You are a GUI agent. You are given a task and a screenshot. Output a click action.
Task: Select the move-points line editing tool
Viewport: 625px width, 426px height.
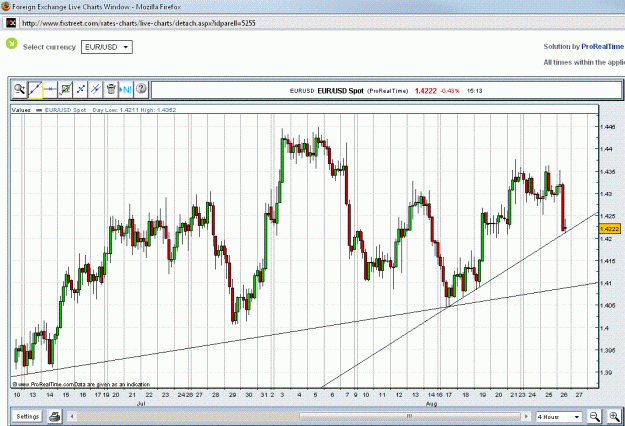(81, 89)
